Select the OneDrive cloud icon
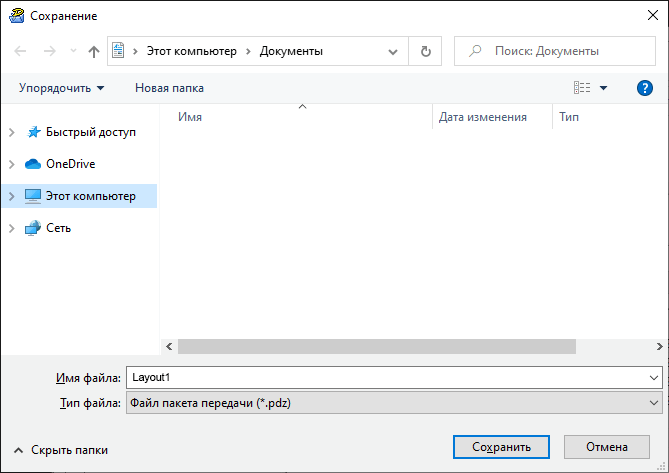 33,164
